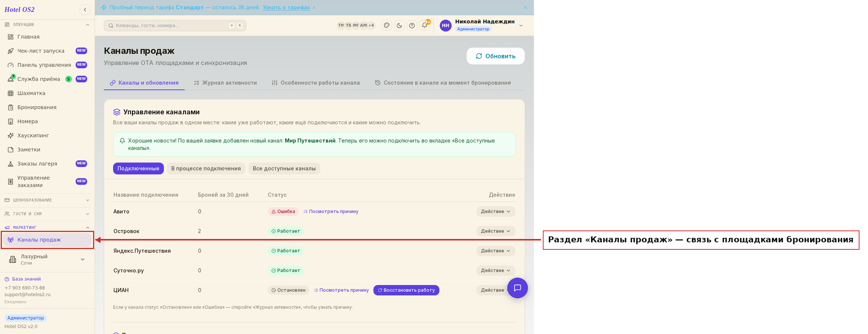Open the floating chat bubble button

[518, 288]
